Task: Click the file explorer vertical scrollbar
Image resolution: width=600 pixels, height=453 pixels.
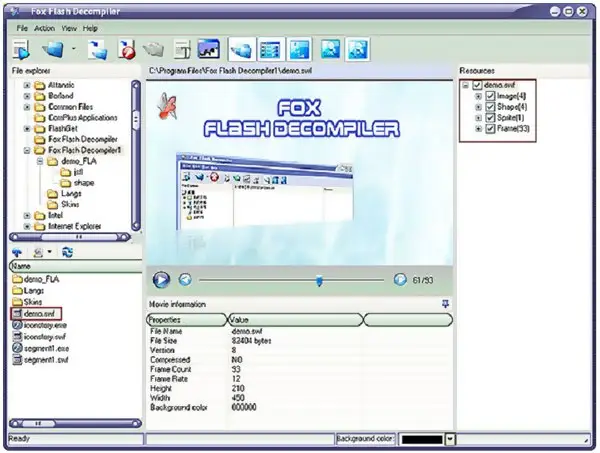Action: coord(135,155)
